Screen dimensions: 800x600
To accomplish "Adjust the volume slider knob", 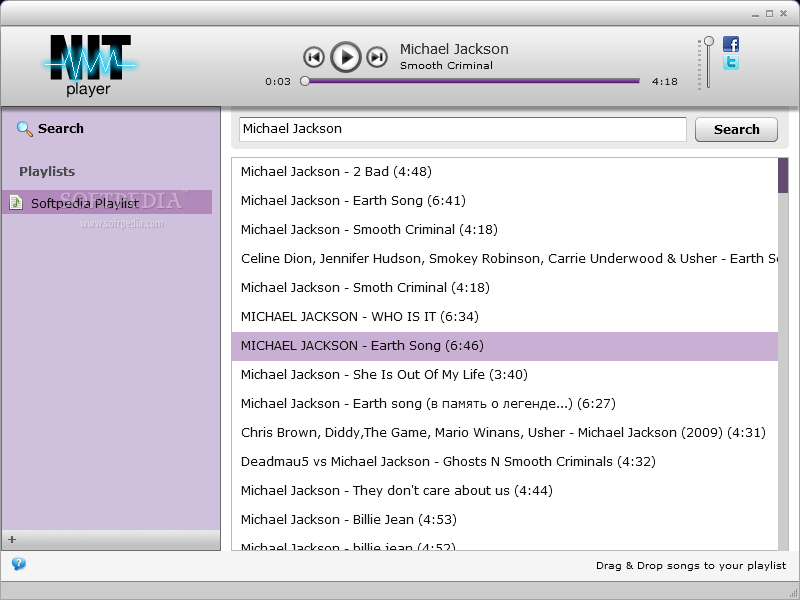I will click(709, 41).
